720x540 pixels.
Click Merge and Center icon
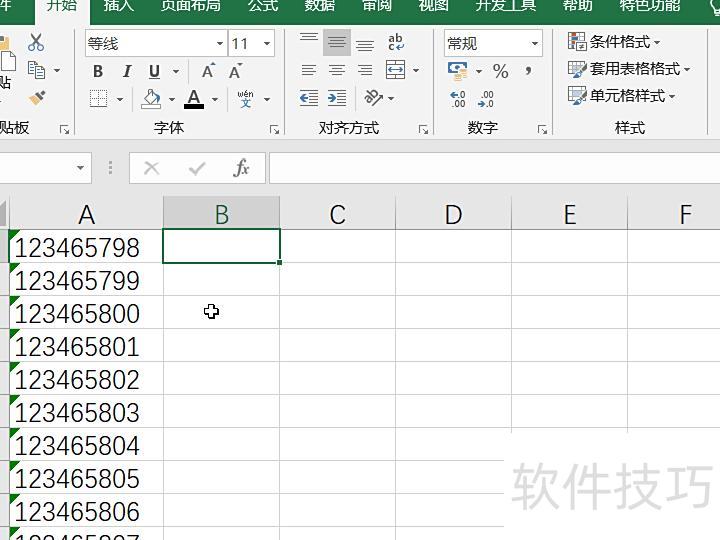395,70
